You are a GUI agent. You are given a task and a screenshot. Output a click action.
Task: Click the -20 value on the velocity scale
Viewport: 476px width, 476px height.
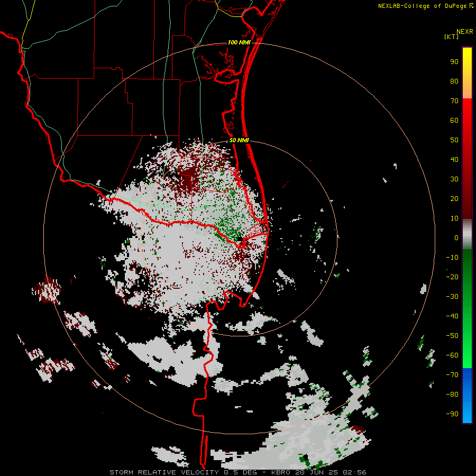click(452, 277)
